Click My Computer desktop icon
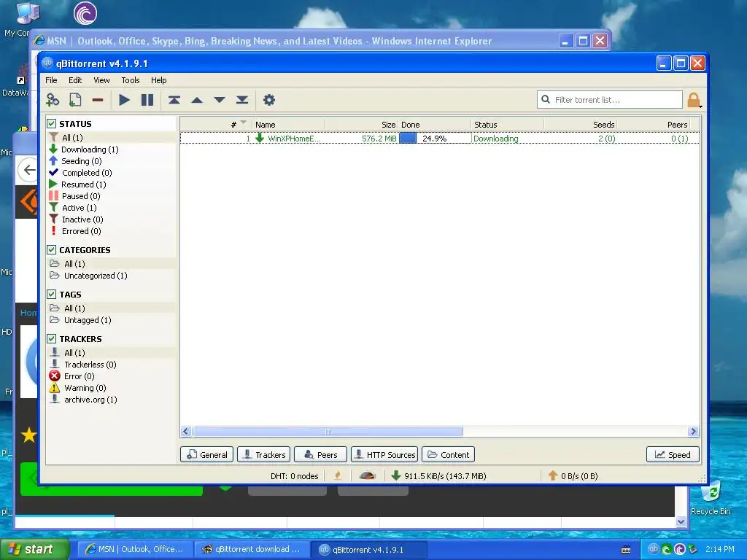 (28, 13)
